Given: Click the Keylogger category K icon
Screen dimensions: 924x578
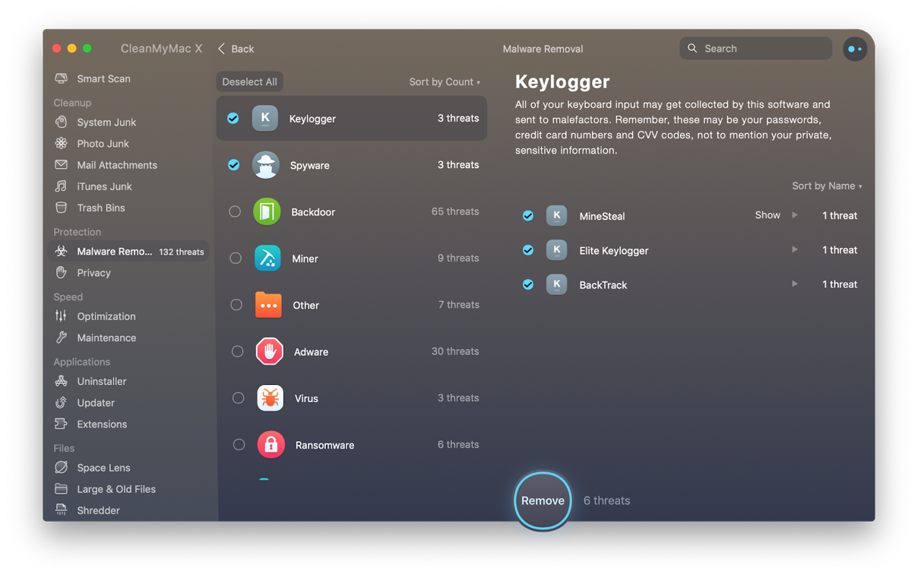Looking at the screenshot, I should click(x=265, y=118).
